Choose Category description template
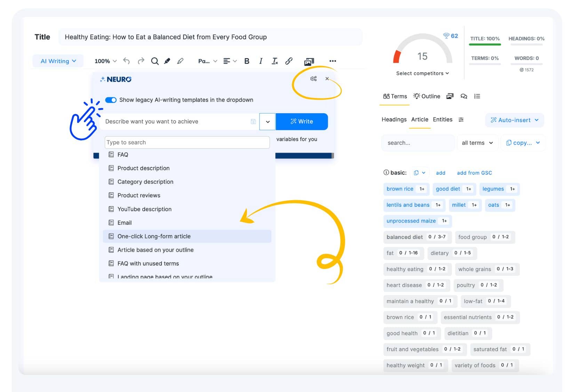574x392 pixels. [x=187, y=182]
